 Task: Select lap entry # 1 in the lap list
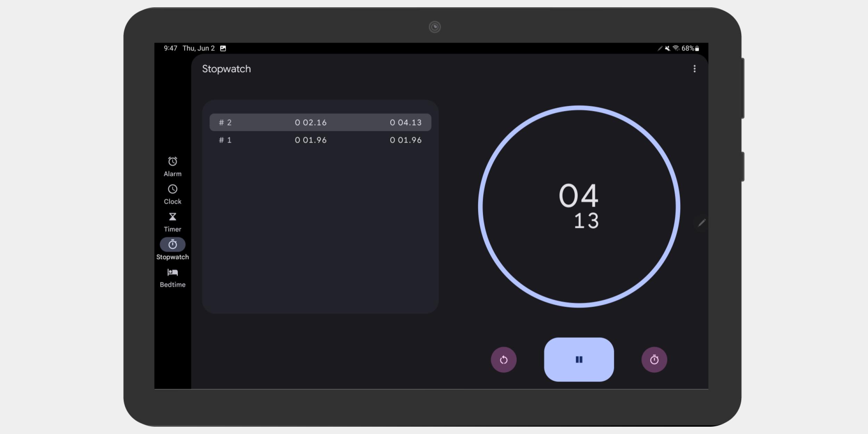tap(319, 140)
